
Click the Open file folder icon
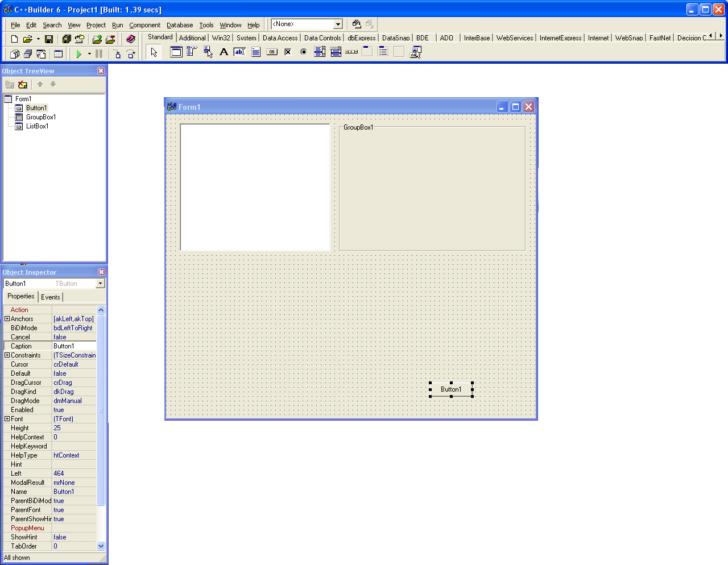(x=27, y=39)
